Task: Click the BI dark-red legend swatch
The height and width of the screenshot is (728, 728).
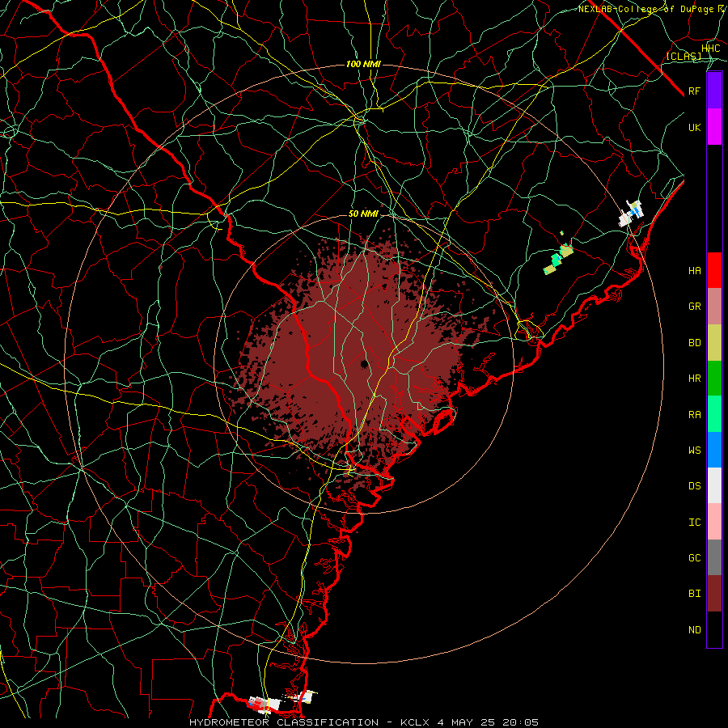Action: [714, 594]
